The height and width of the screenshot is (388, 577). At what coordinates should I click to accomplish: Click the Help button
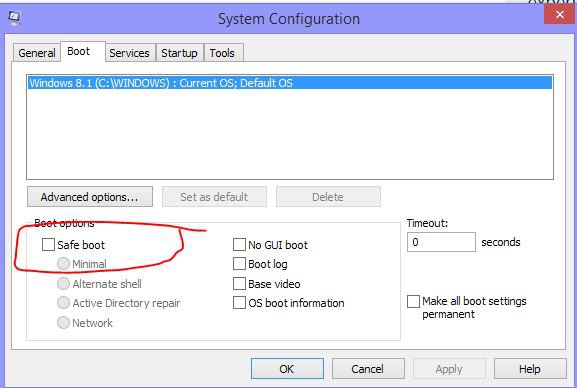point(530,368)
